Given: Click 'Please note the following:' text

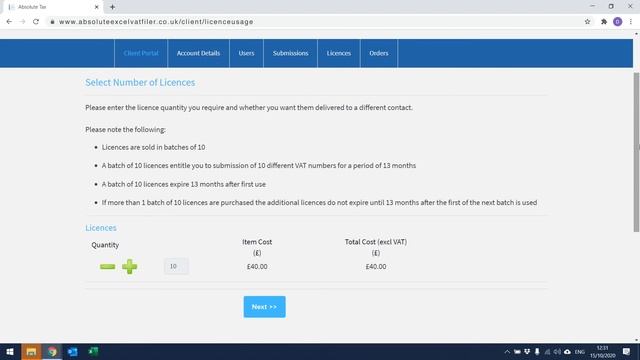Looking at the screenshot, I should [x=125, y=129].
